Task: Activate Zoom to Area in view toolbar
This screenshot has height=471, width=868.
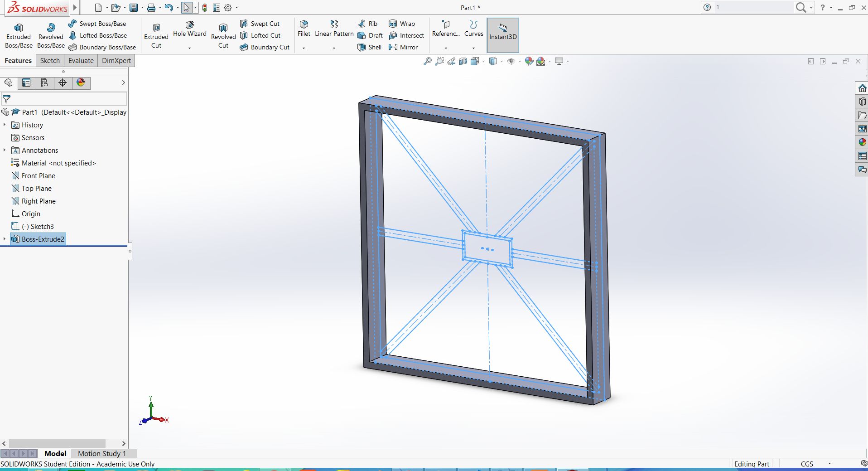Action: tap(439, 61)
